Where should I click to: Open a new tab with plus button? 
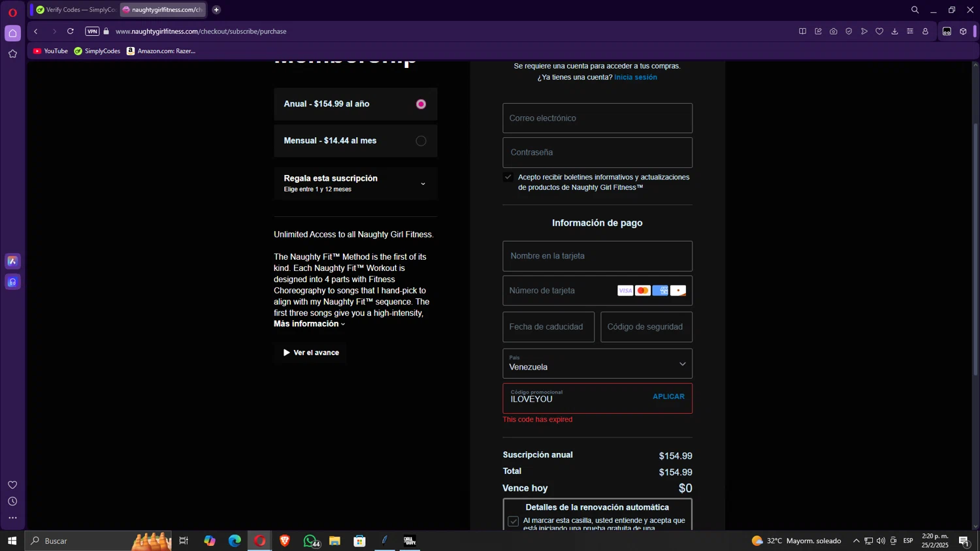click(x=216, y=10)
